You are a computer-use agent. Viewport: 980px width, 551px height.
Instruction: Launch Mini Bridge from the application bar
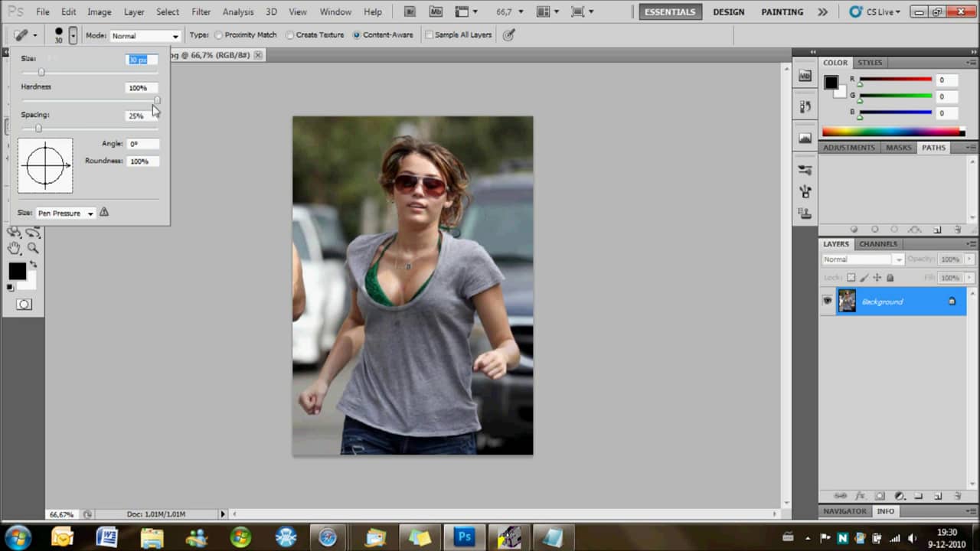point(436,11)
